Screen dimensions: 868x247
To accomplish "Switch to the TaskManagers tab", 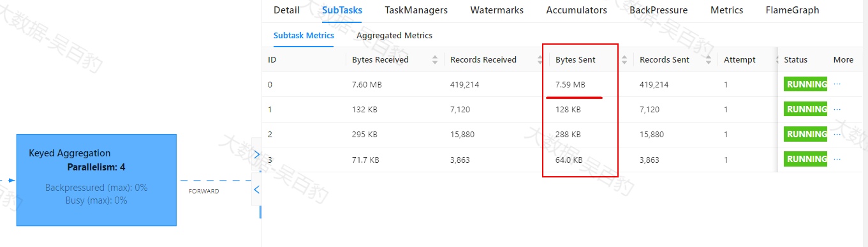I will pyautogui.click(x=416, y=10).
